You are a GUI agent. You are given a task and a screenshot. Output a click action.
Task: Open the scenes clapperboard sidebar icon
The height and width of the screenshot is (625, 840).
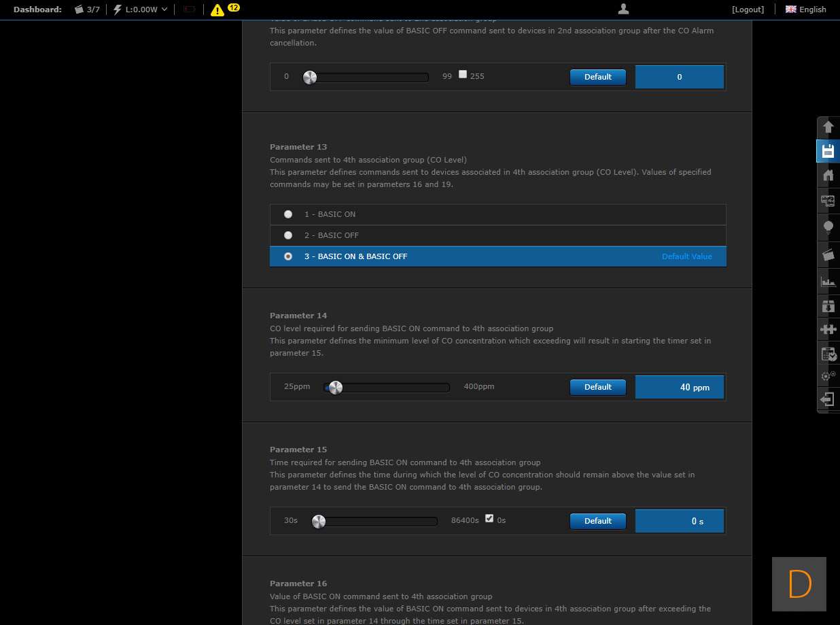click(828, 254)
